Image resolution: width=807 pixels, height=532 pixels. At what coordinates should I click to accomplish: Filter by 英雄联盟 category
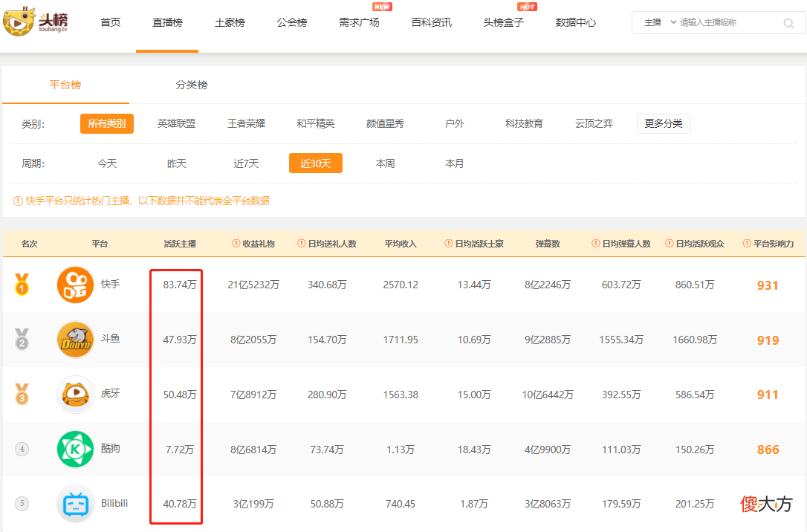click(177, 123)
